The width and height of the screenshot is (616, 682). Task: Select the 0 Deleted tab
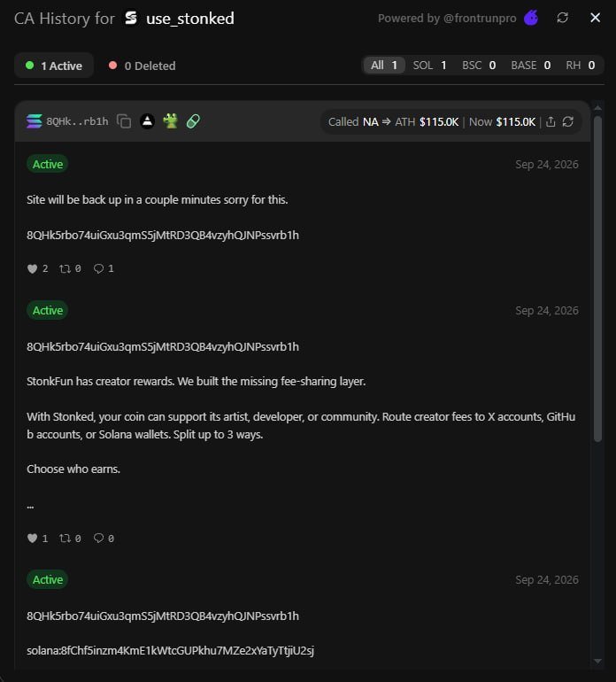(142, 66)
